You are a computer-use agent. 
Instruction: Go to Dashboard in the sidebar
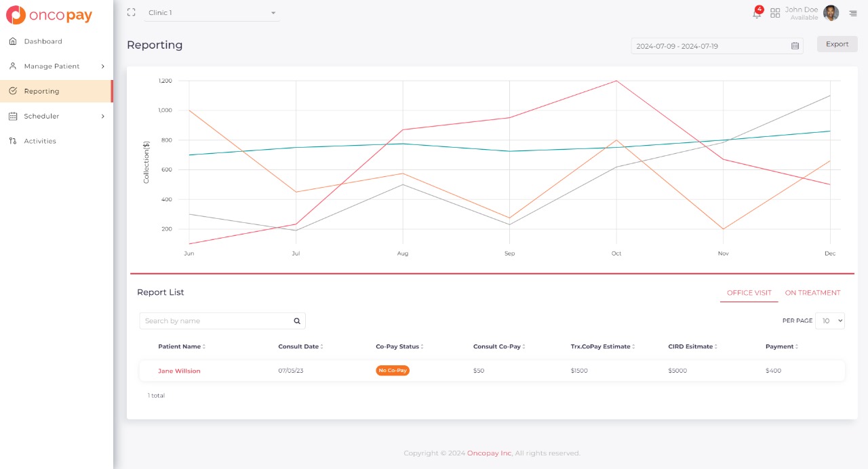tap(43, 41)
